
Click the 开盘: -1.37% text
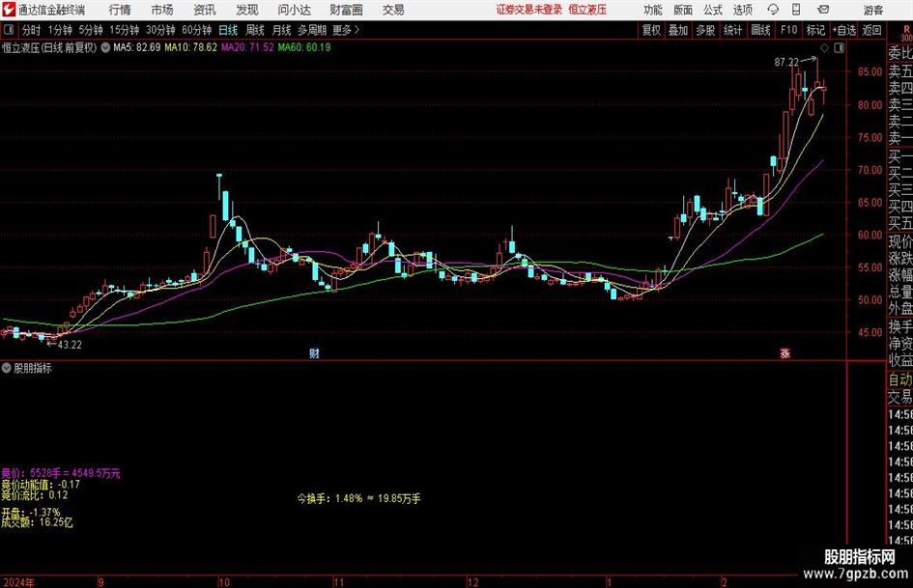(30, 513)
